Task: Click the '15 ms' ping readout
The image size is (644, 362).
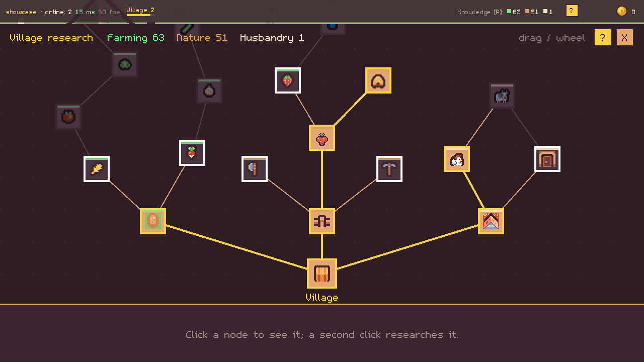Action: coord(85,12)
